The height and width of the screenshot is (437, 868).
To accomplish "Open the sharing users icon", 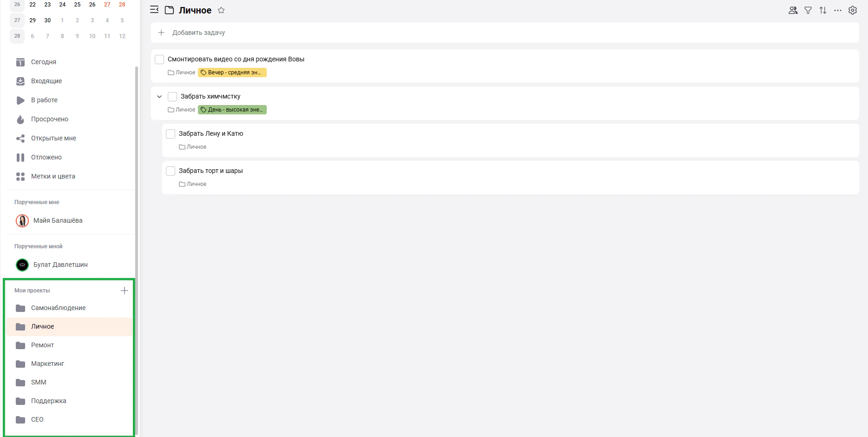I will 793,10.
